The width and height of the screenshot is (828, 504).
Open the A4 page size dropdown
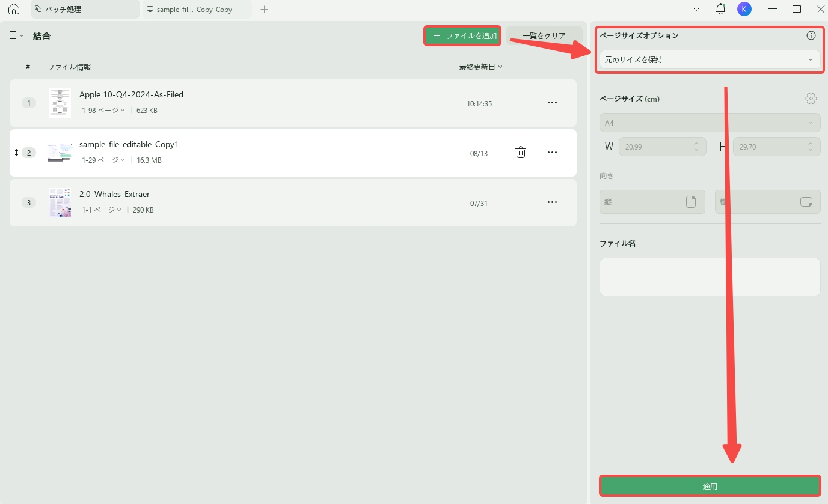(710, 123)
